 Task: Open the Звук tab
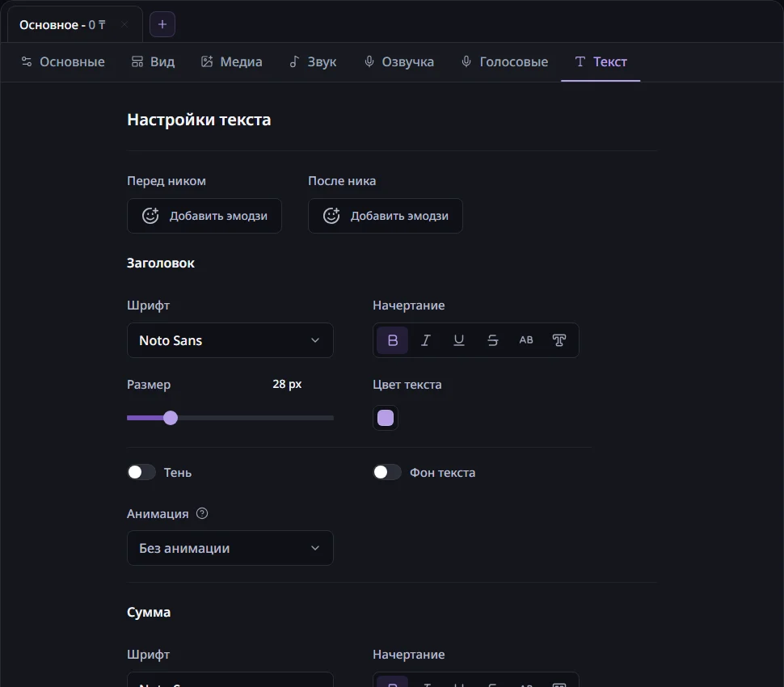(x=313, y=62)
